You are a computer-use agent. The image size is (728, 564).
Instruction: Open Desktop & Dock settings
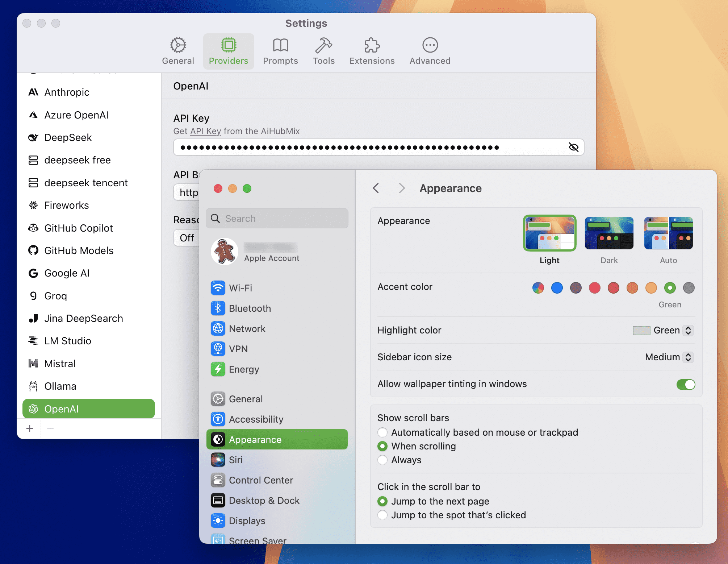point(277,501)
